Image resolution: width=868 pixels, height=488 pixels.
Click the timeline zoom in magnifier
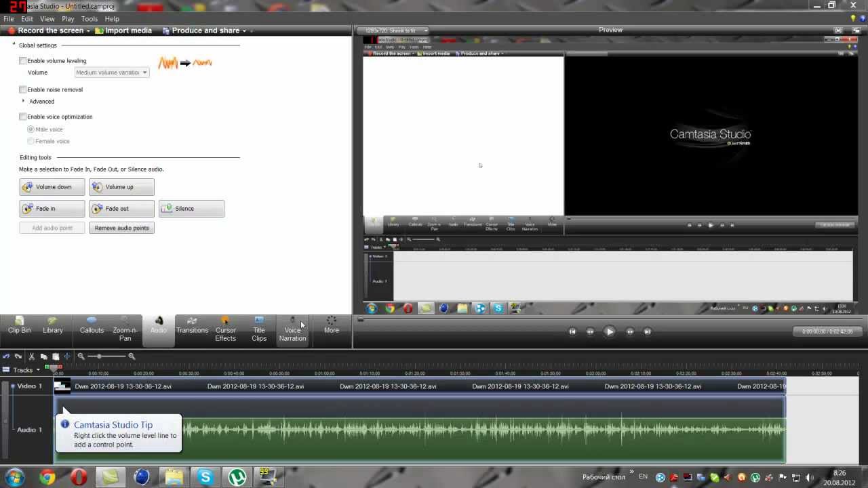132,356
